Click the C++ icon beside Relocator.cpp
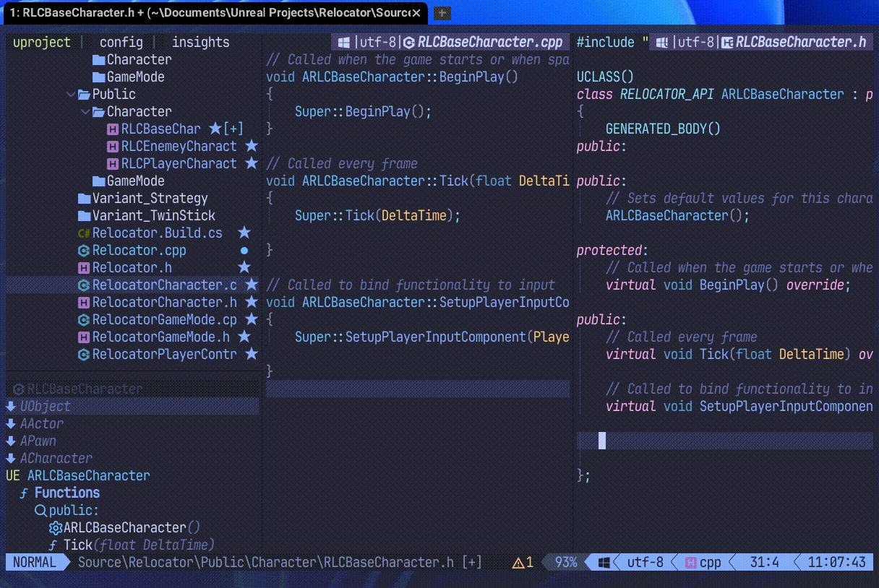The width and height of the screenshot is (879, 588). pyautogui.click(x=84, y=250)
